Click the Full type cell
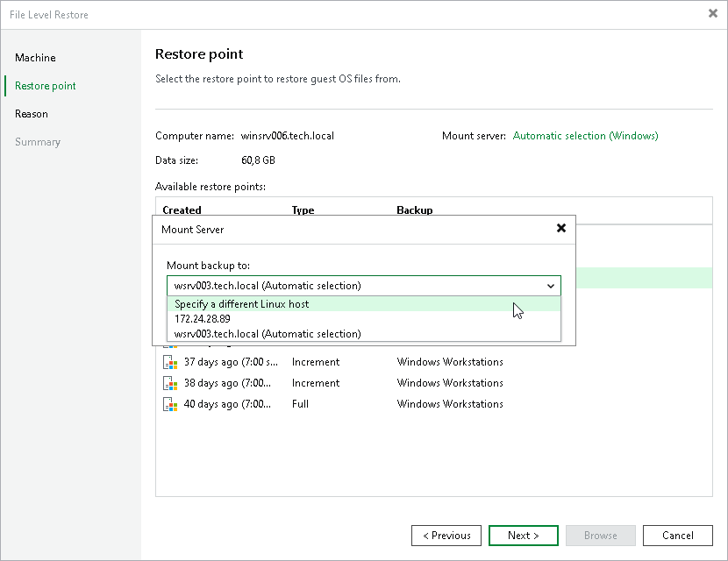The height and width of the screenshot is (561, 728). (300, 404)
